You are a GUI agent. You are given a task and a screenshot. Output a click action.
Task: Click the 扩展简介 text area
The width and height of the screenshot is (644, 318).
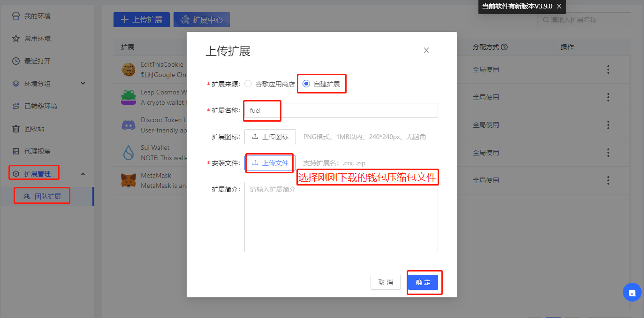pyautogui.click(x=341, y=217)
